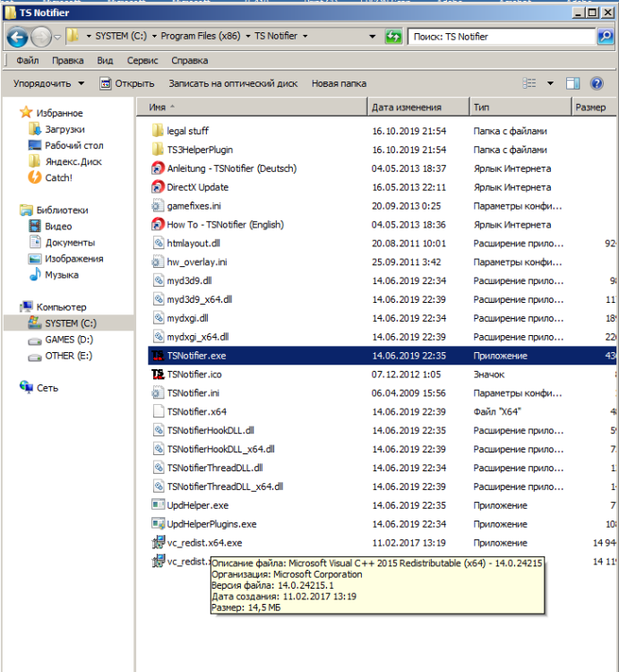Select the GAMES (D:) drive
The width and height of the screenshot is (619, 672).
click(69, 340)
